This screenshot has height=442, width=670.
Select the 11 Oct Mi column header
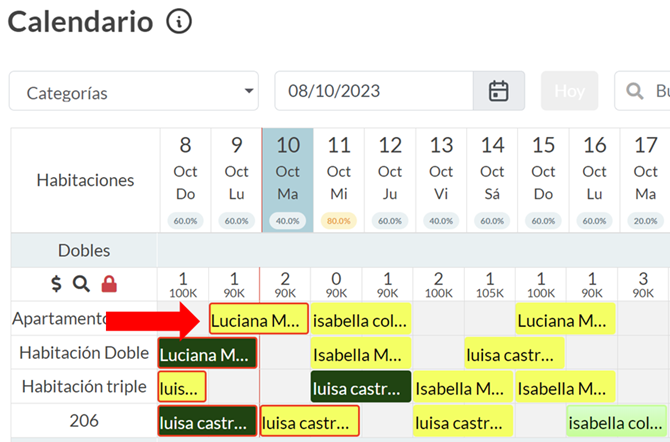(x=339, y=170)
